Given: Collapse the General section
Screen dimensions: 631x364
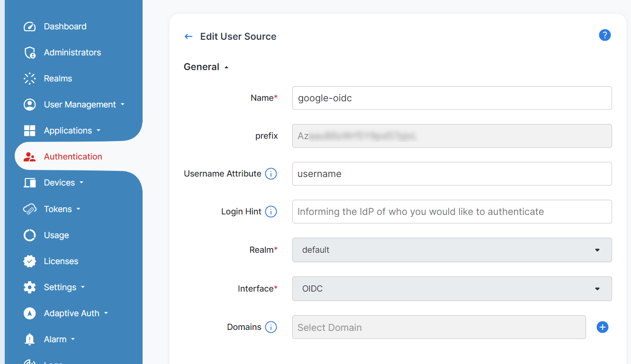Looking at the screenshot, I should pos(226,67).
